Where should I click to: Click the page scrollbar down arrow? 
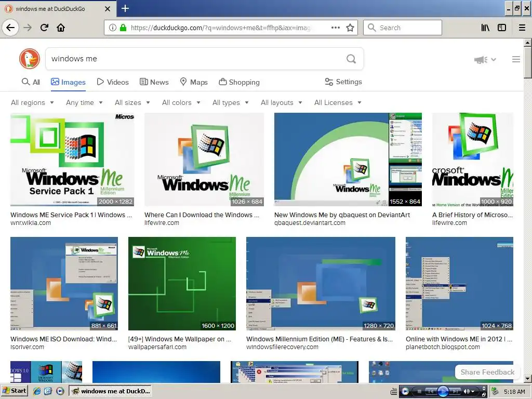(x=527, y=378)
